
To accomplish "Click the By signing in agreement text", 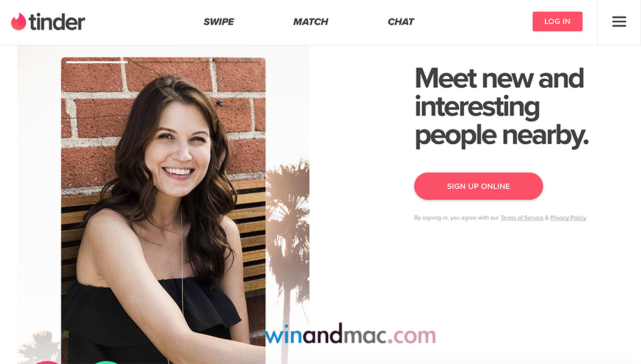I will tap(501, 218).
